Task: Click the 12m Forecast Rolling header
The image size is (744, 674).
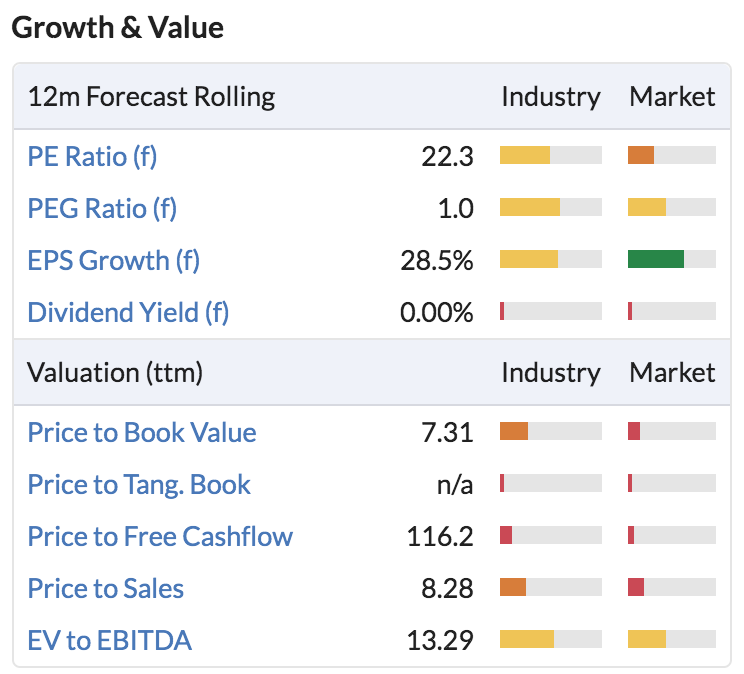Action: tap(151, 97)
